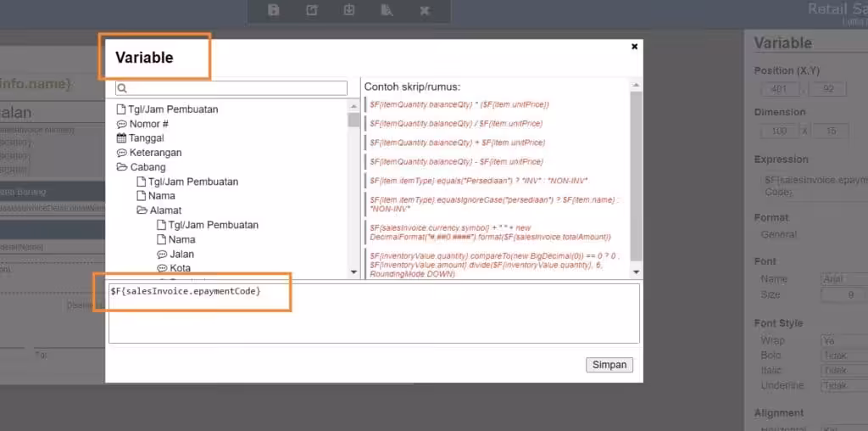
Task: Click the variable tree scrollbar up arrow
Action: (353, 105)
